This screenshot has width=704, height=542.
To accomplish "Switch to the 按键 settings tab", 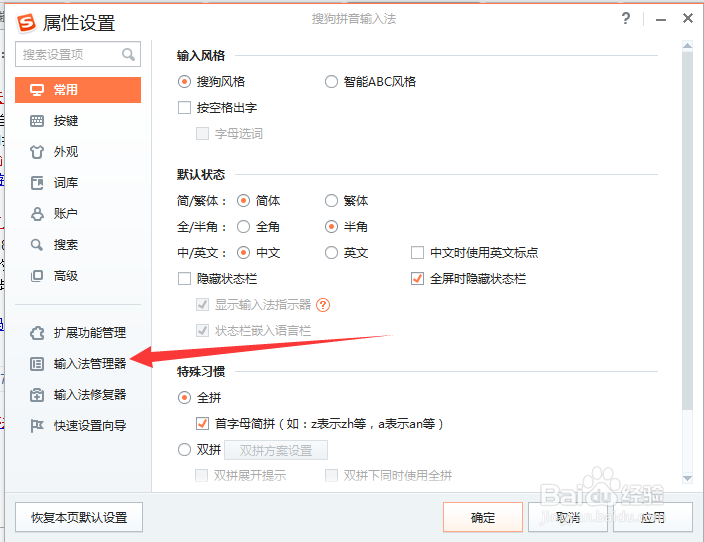I will tap(78, 121).
